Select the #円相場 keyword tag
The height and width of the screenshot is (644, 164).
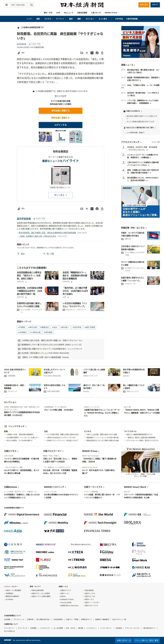(22, 327)
